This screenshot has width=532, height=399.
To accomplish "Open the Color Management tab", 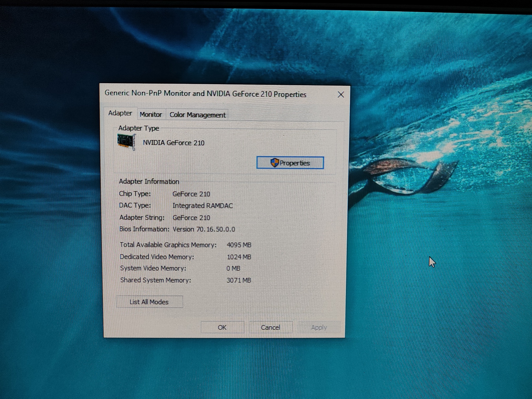I will pos(197,115).
